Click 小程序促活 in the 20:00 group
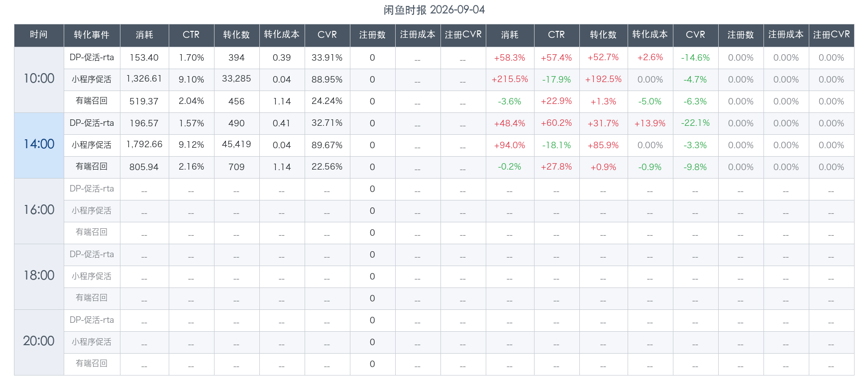Viewport: 868px width, 379px height. [x=92, y=342]
